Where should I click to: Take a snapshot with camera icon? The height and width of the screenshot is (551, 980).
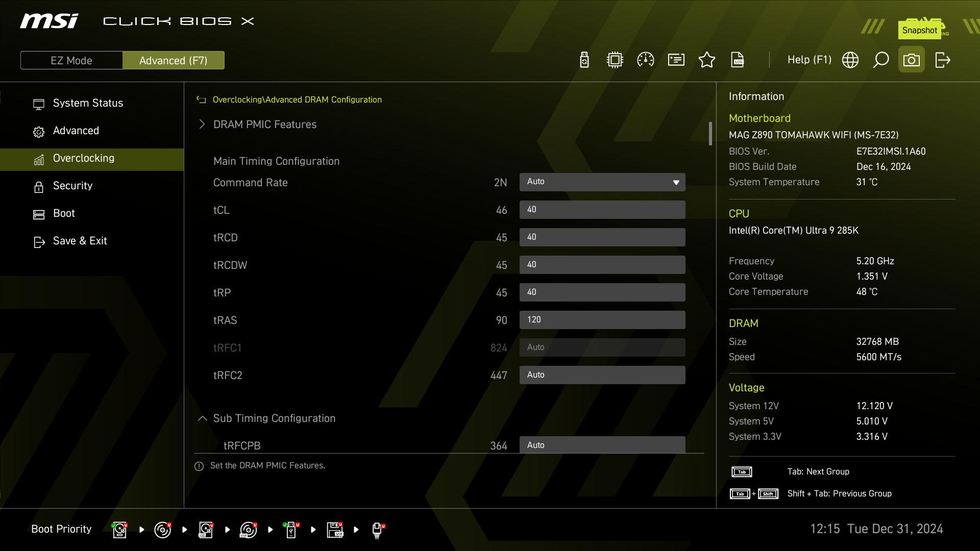(912, 60)
